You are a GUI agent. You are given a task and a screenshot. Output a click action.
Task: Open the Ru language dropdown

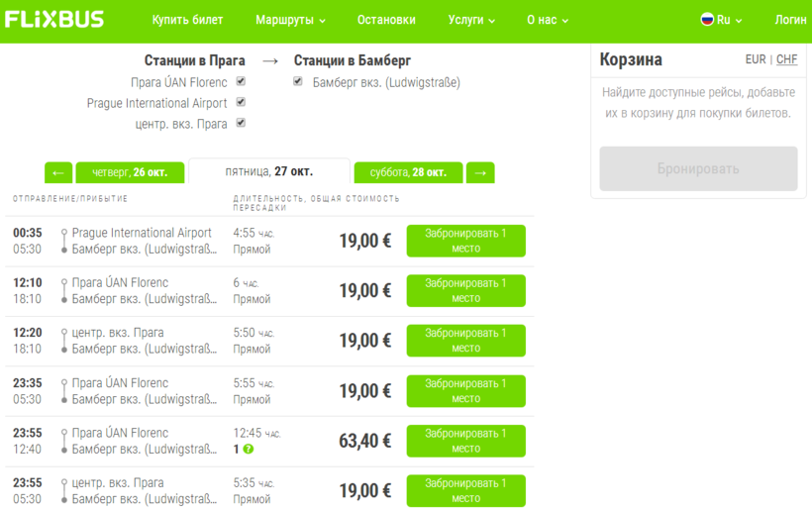tap(721, 20)
